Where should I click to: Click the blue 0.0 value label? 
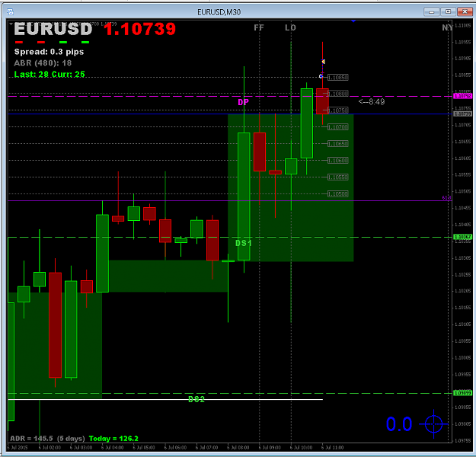[399, 424]
